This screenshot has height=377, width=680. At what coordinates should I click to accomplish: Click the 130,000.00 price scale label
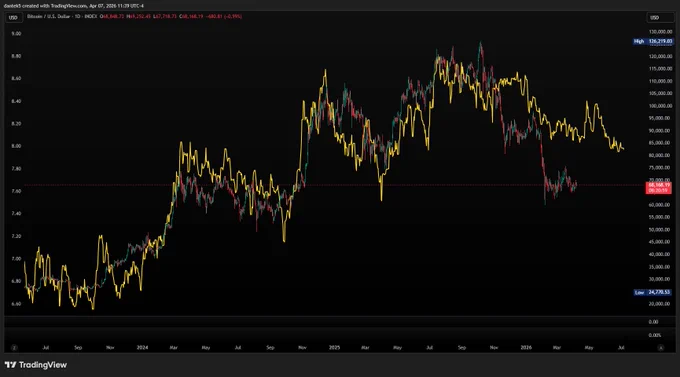pyautogui.click(x=660, y=32)
